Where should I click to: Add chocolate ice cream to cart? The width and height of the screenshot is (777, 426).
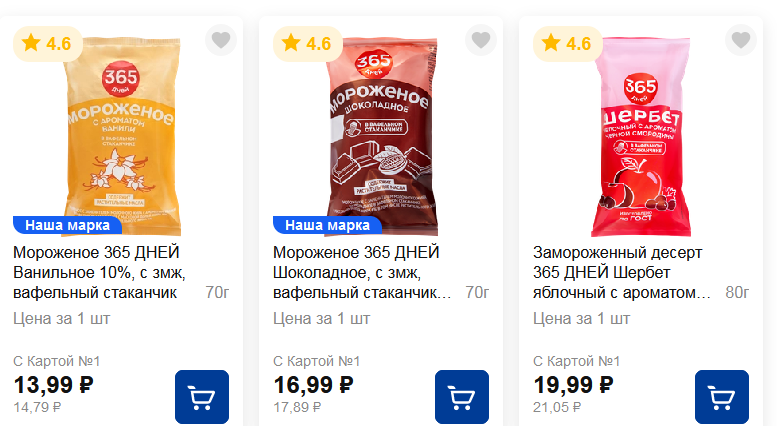[462, 397]
